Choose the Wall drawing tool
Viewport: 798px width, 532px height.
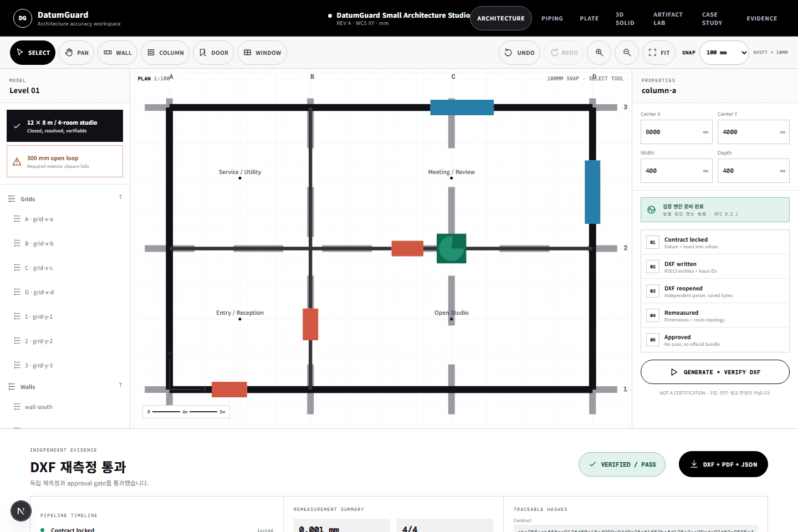(x=117, y=53)
